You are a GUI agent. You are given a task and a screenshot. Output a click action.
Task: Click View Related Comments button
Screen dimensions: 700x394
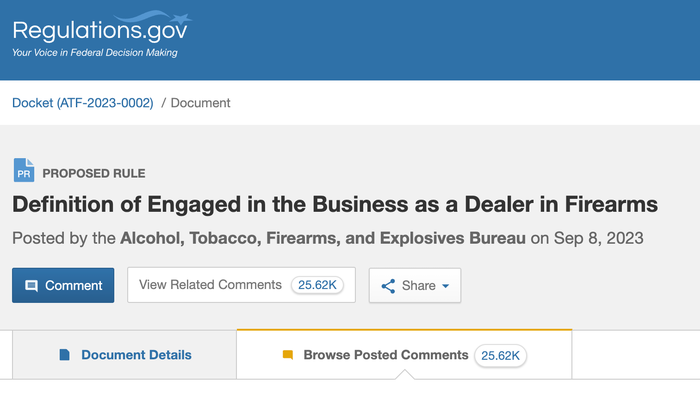point(241,285)
